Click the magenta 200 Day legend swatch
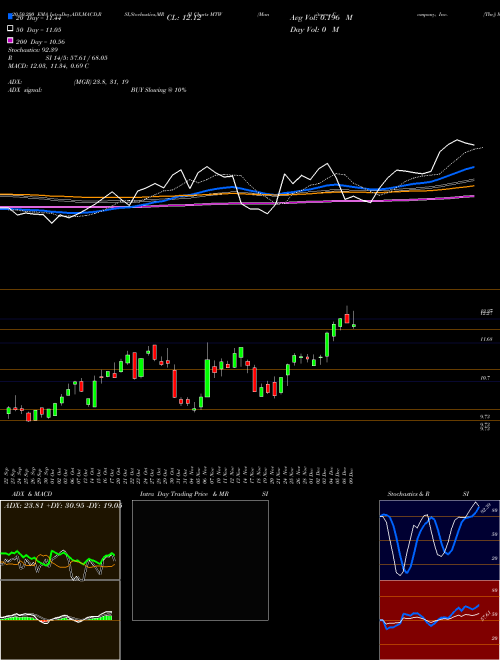 [x=10, y=41]
